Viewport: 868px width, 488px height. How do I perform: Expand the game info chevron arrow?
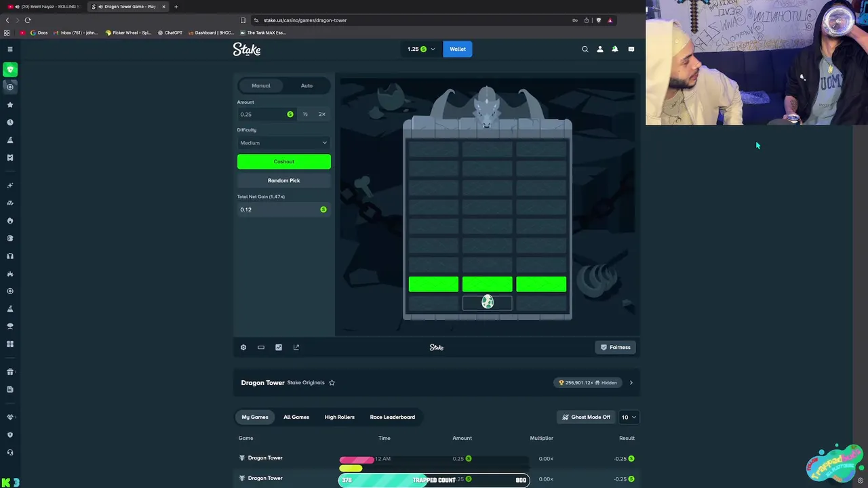(x=631, y=383)
